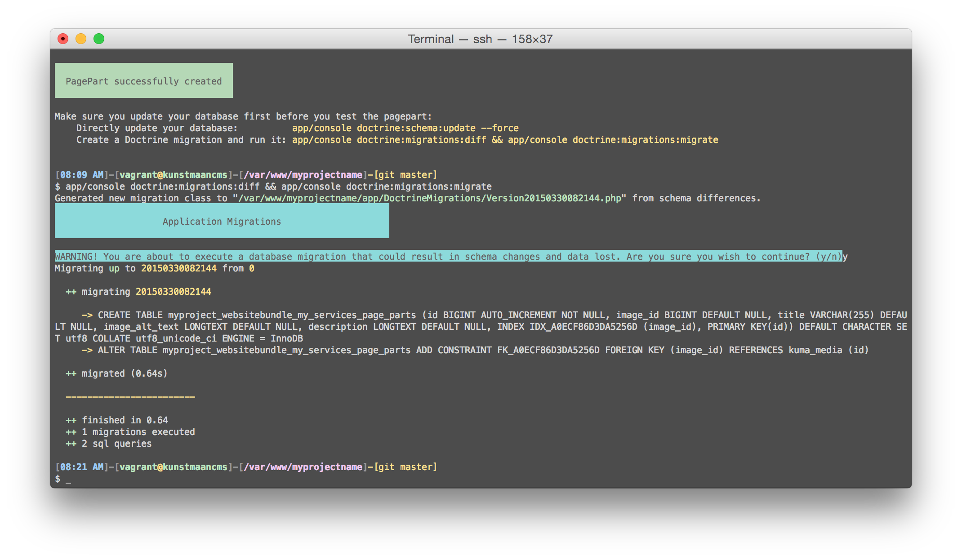Click the ++ before migrated (0.64s)
962x560 pixels.
(71, 373)
